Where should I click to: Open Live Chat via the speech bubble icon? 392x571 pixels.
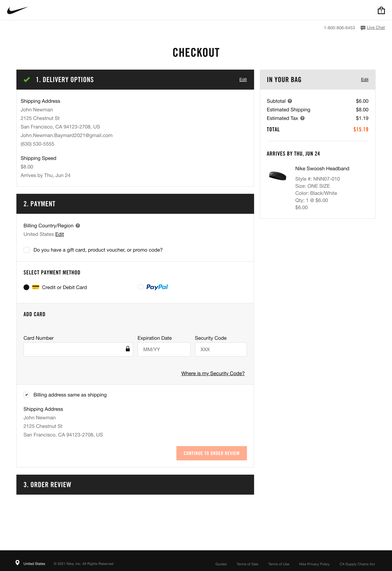tap(363, 27)
